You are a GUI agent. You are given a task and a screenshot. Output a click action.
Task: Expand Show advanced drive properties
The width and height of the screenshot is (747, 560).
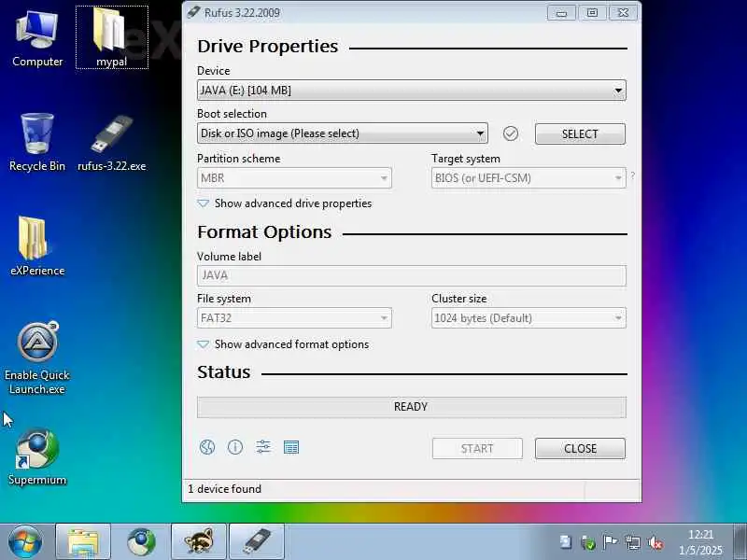coord(285,203)
